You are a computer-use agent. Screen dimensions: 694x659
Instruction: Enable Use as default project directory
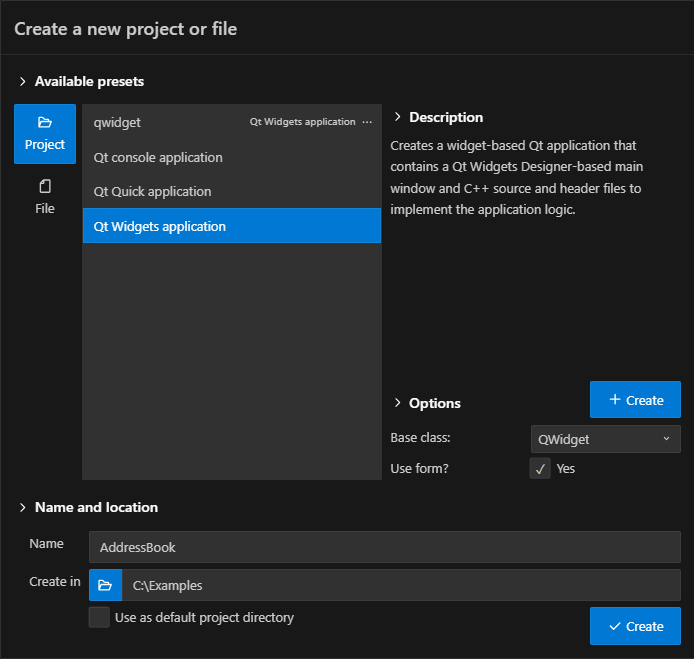click(99, 617)
